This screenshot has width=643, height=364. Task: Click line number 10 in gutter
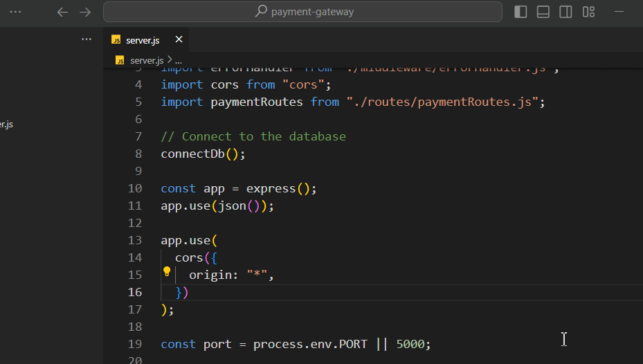[x=135, y=188]
